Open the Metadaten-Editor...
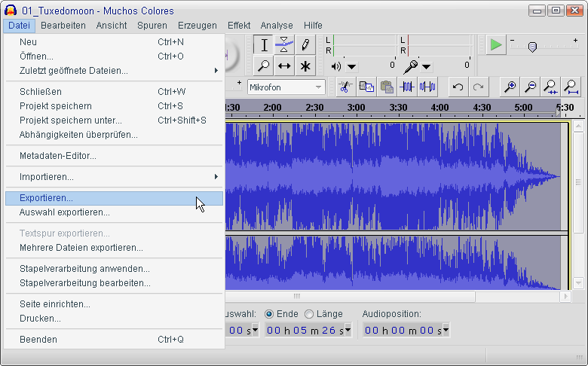 (115, 155)
